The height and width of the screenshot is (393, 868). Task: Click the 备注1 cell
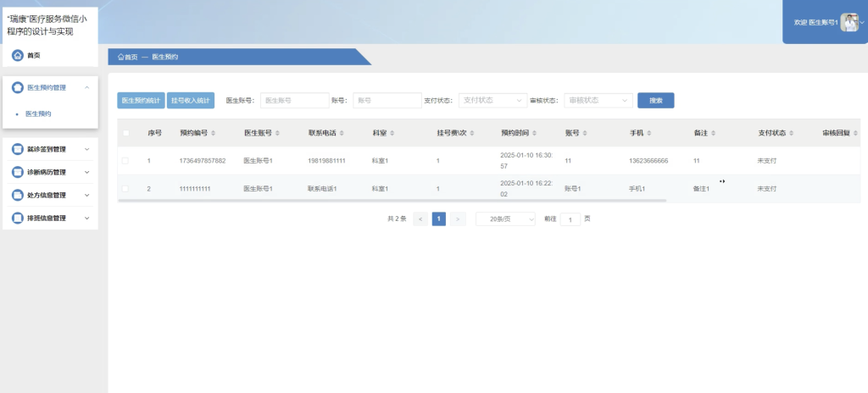pyautogui.click(x=701, y=189)
